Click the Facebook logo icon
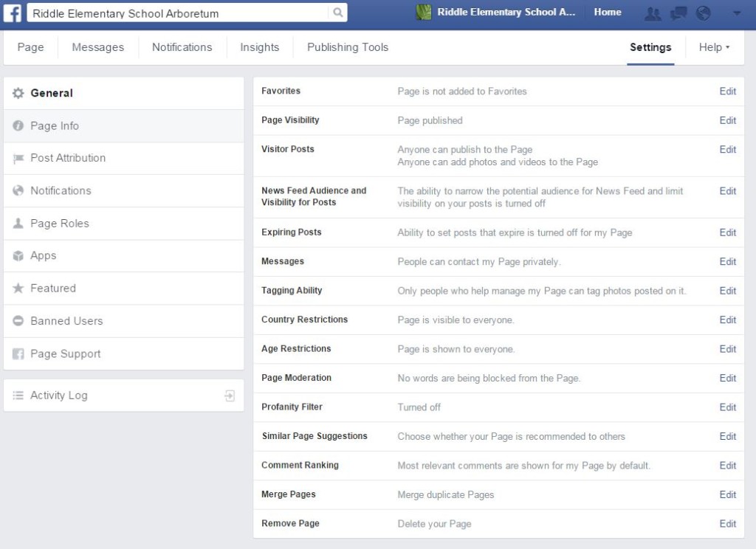The height and width of the screenshot is (549, 756). (13, 13)
